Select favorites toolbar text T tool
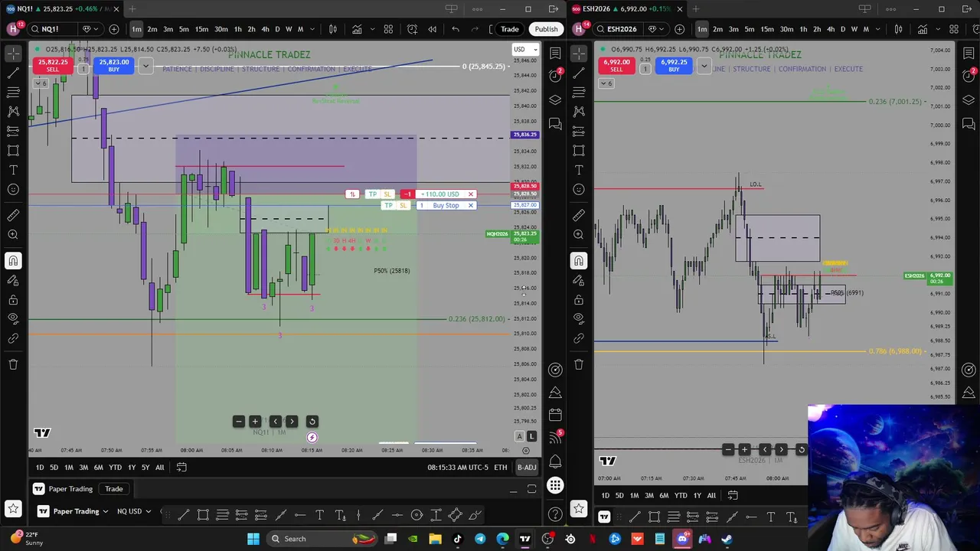Image resolution: width=980 pixels, height=551 pixels. click(319, 515)
